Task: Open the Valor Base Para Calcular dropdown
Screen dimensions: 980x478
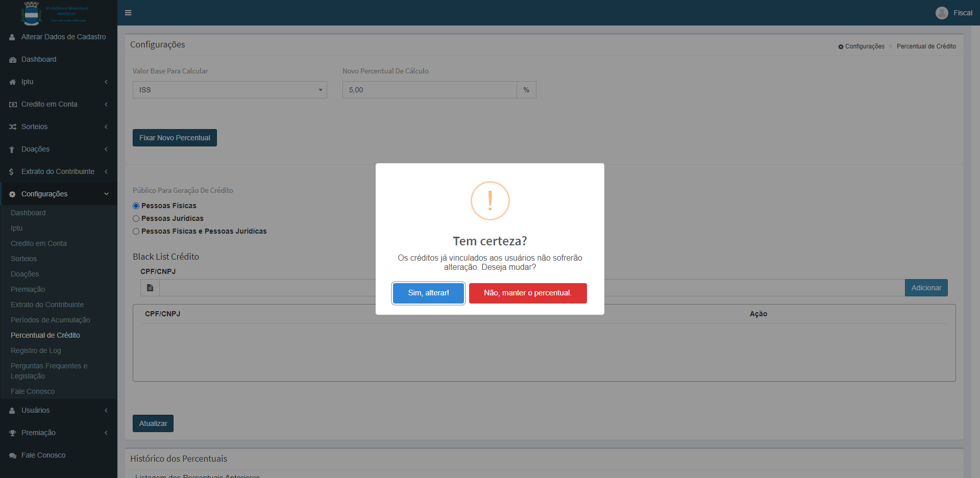Action: point(230,90)
